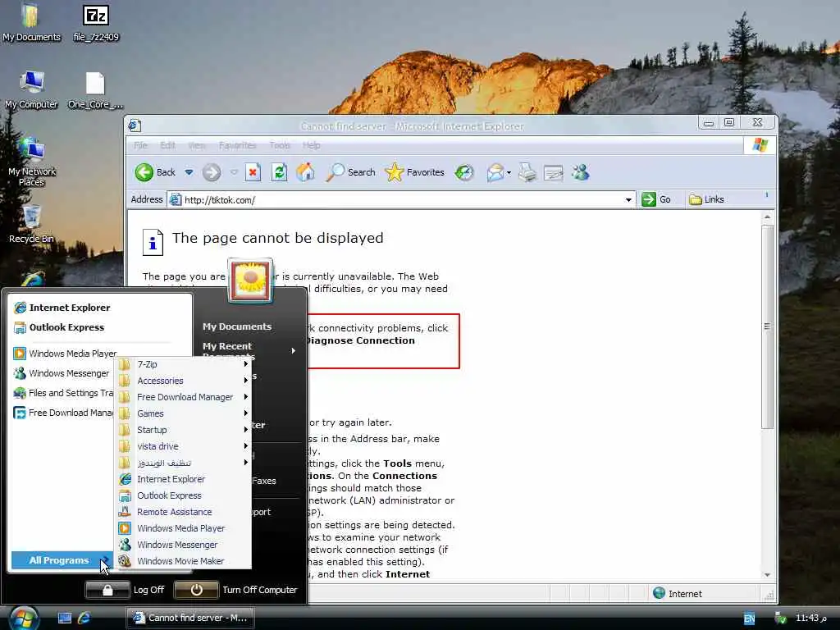840x630 pixels.
Task: Print the page with the printer icon
Action: tap(527, 172)
